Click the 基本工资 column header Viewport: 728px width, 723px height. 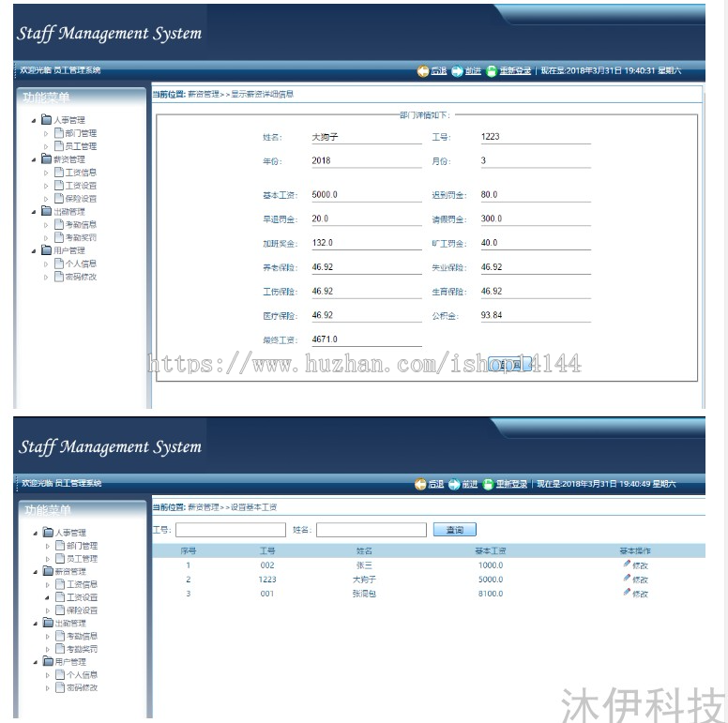tap(491, 550)
